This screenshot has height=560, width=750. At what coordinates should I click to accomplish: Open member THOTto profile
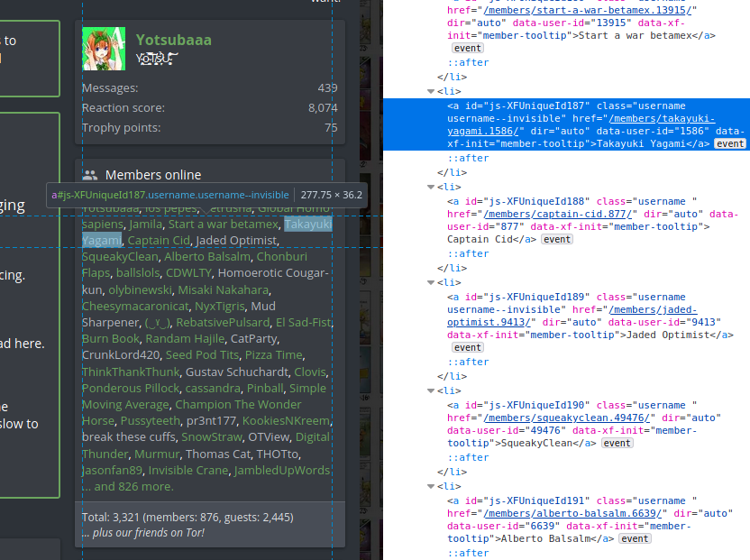278,454
